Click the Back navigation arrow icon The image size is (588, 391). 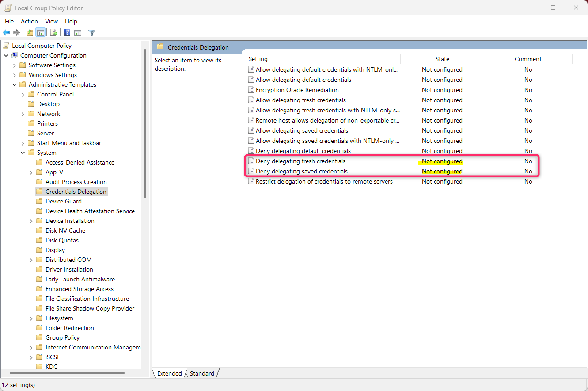click(x=6, y=32)
